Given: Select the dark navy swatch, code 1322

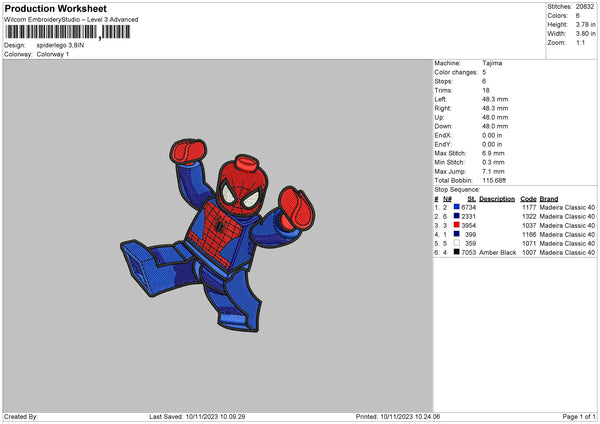Looking at the screenshot, I should tap(457, 216).
